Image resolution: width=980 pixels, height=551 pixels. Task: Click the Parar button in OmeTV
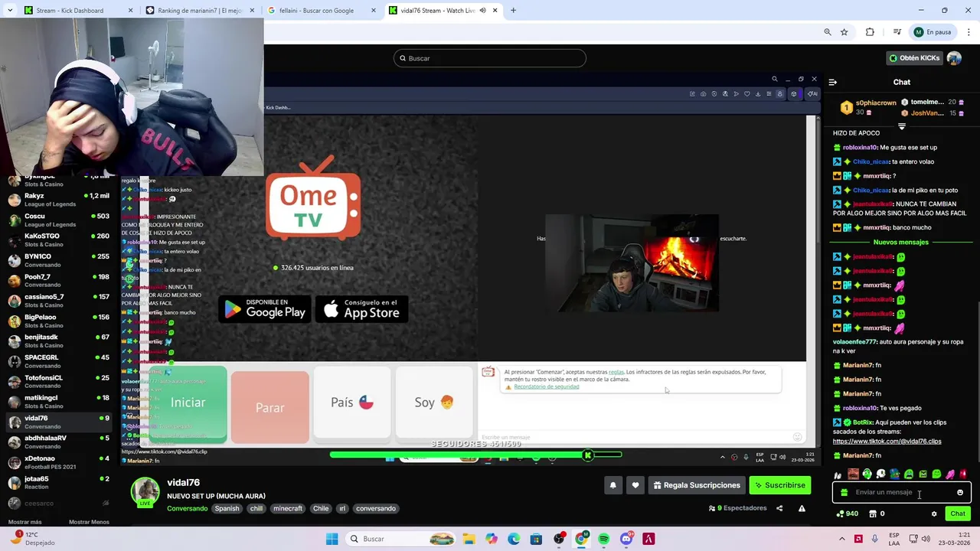(269, 407)
